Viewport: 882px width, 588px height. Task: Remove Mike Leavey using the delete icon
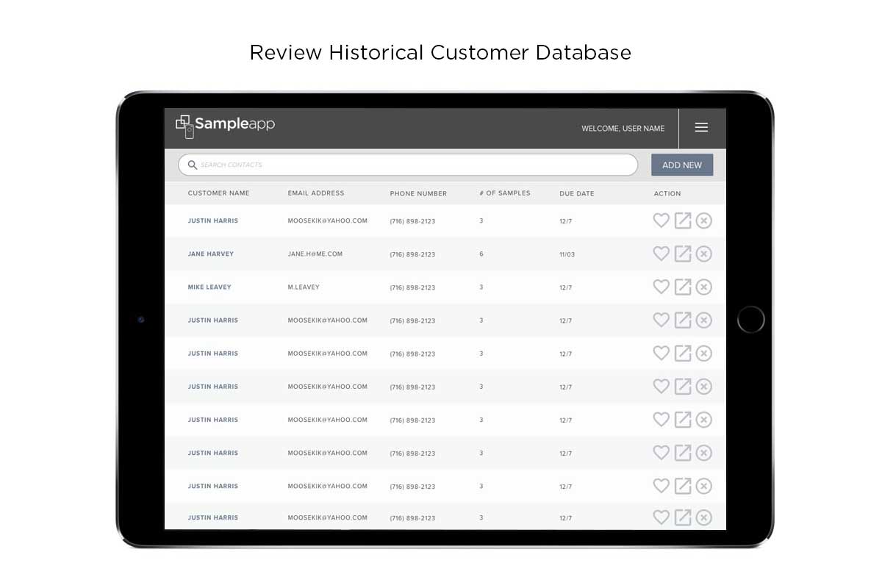pos(703,287)
